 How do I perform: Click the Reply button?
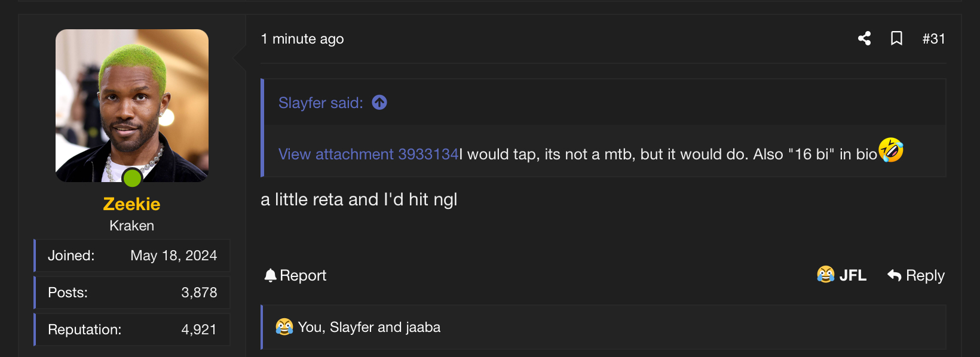[916, 275]
